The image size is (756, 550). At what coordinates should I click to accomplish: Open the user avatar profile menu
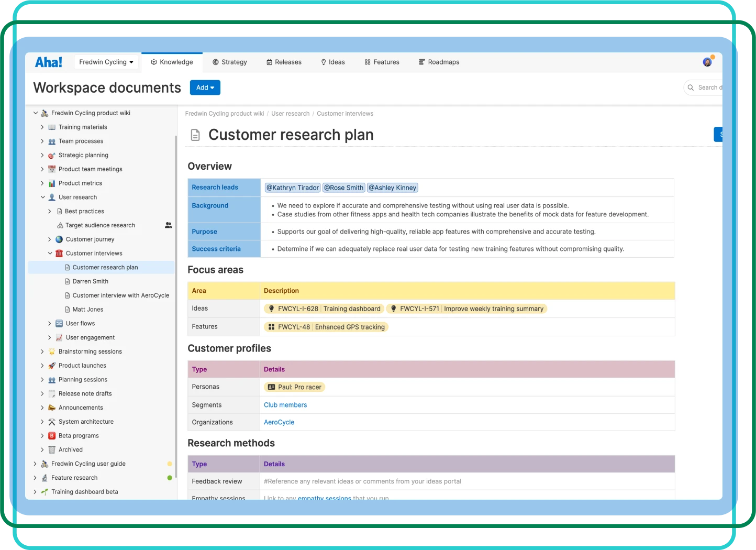click(707, 62)
